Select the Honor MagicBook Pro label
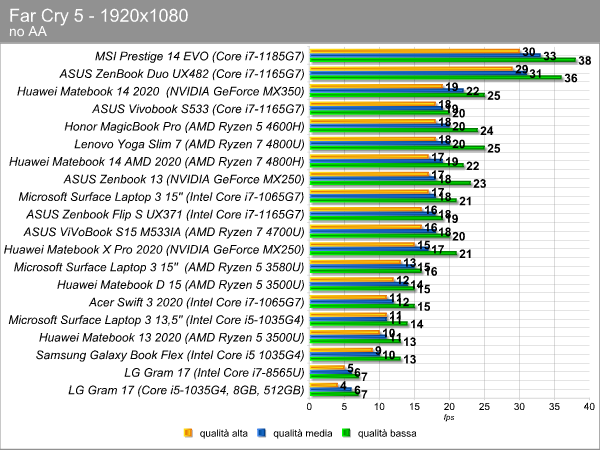This screenshot has width=600, height=450. [184, 127]
